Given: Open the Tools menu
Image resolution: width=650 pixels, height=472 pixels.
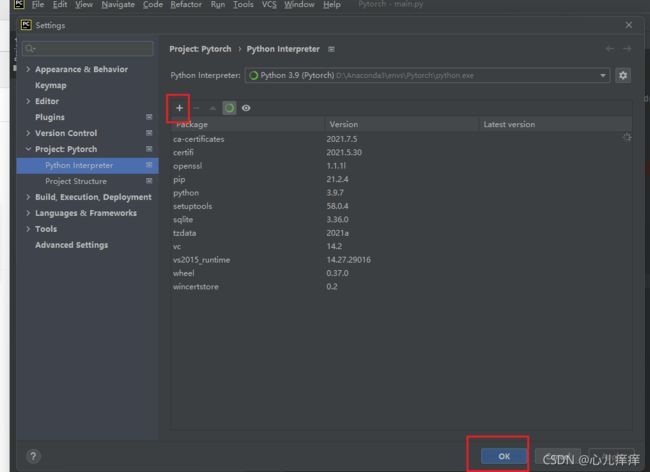Looking at the screenshot, I should pos(243,5).
